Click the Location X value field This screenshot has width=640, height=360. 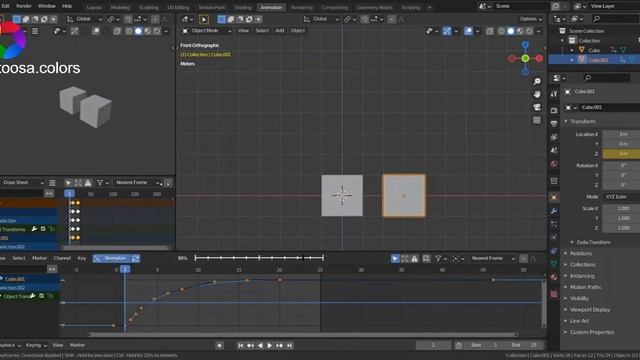[x=621, y=134]
